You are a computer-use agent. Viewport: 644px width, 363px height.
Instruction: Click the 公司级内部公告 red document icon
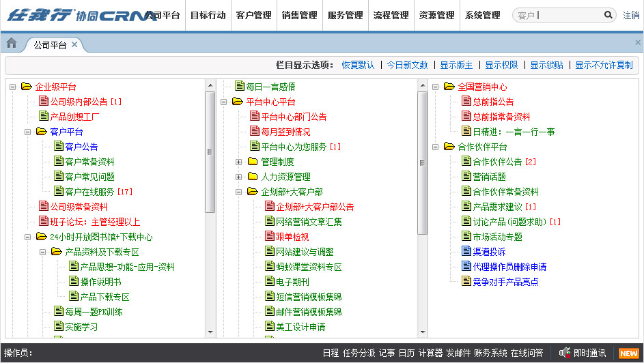pyautogui.click(x=44, y=102)
